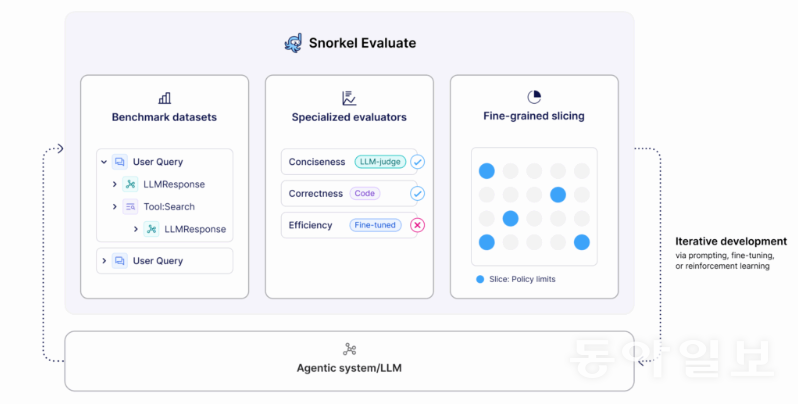Screen dimensions: 799x405
Task: Click the icon of LLMResponse directly under User Query
Action: [130, 184]
